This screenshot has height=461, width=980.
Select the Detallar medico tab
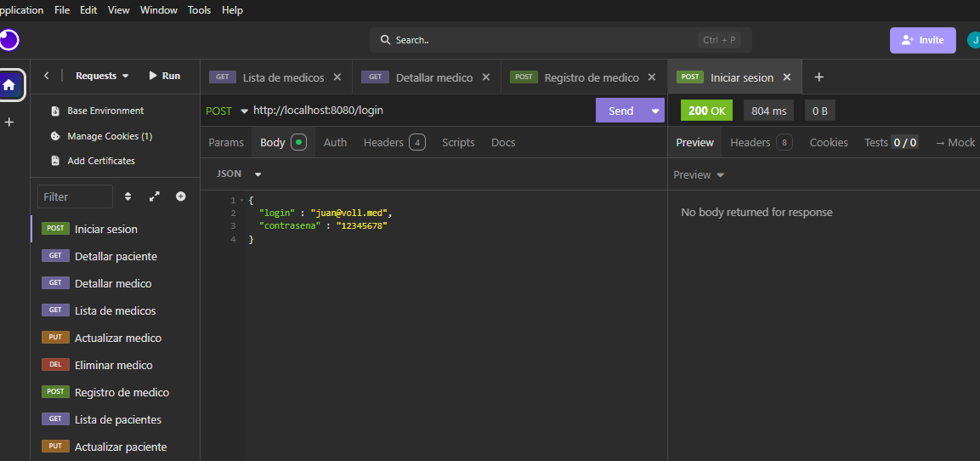point(427,77)
